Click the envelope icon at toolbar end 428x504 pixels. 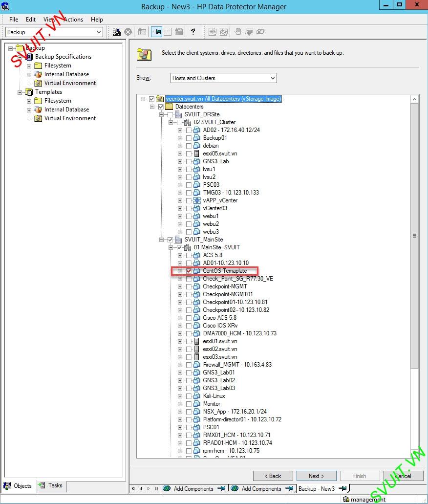coord(260,31)
